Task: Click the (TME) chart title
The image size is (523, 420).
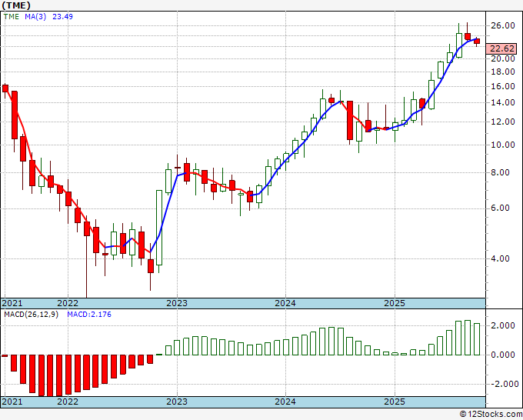Action: [x=15, y=5]
